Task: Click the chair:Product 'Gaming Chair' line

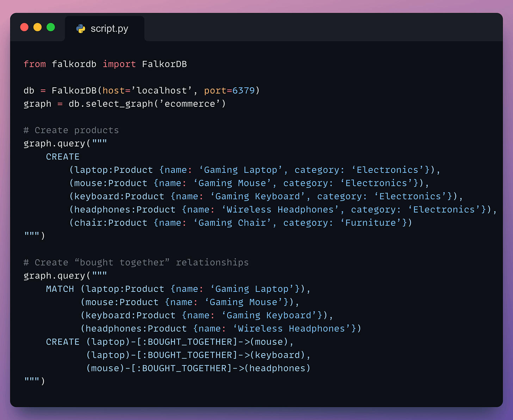Action: pos(241,223)
